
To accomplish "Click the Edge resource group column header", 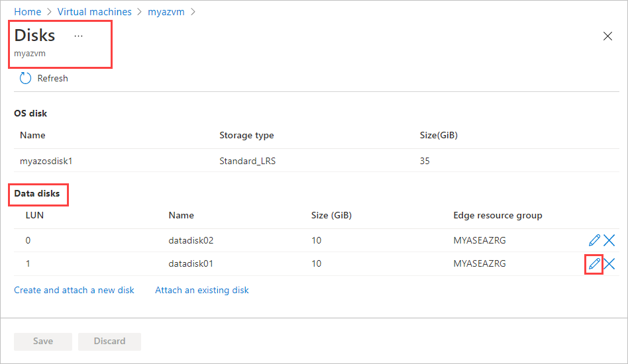I will point(498,215).
